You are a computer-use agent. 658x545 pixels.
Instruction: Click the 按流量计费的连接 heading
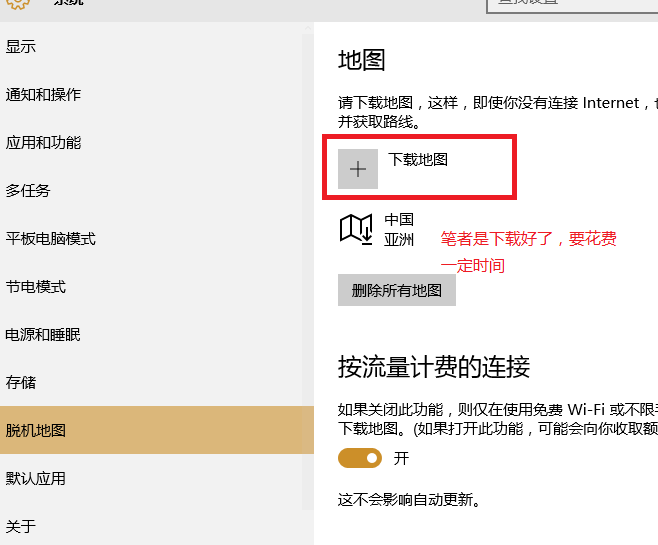pyautogui.click(x=433, y=367)
